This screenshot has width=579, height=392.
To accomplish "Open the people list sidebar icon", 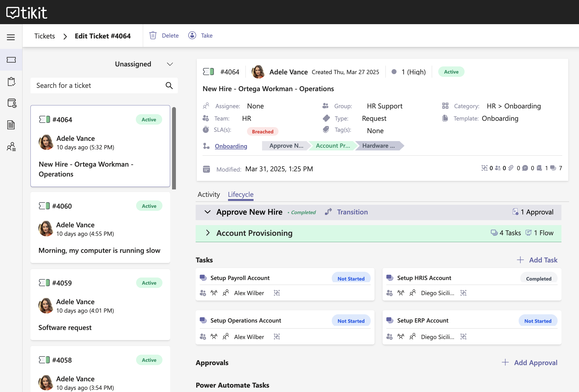I will 11,147.
